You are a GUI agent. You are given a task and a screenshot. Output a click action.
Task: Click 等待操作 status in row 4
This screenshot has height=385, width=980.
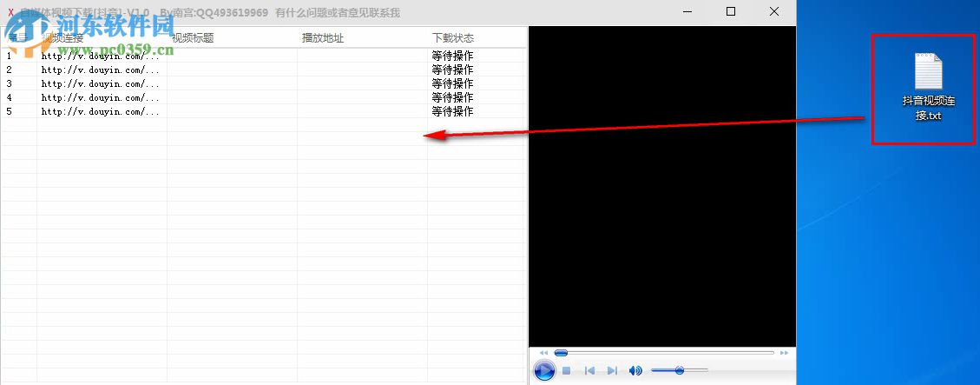452,97
